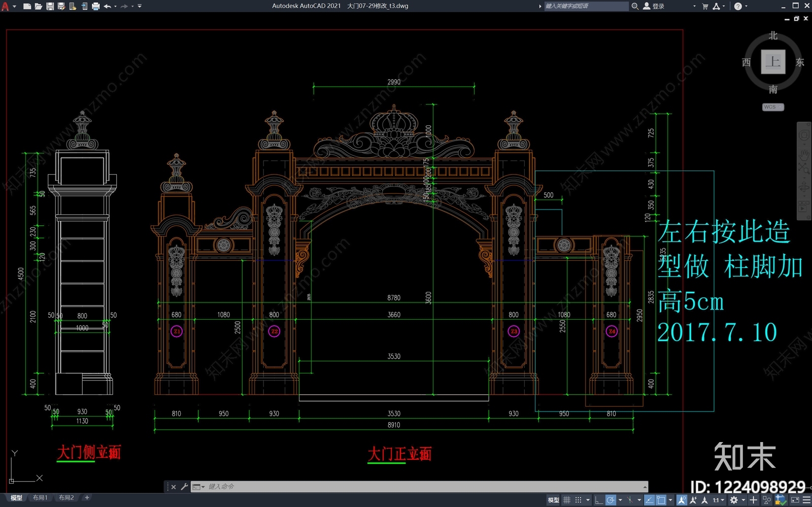Expand the Quick Access Toolbar customize menu
812x507 pixels.
(140, 7)
